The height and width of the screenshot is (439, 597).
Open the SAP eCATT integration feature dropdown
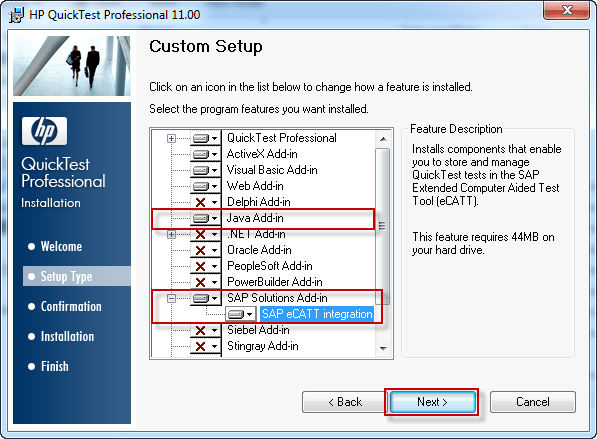tap(250, 314)
